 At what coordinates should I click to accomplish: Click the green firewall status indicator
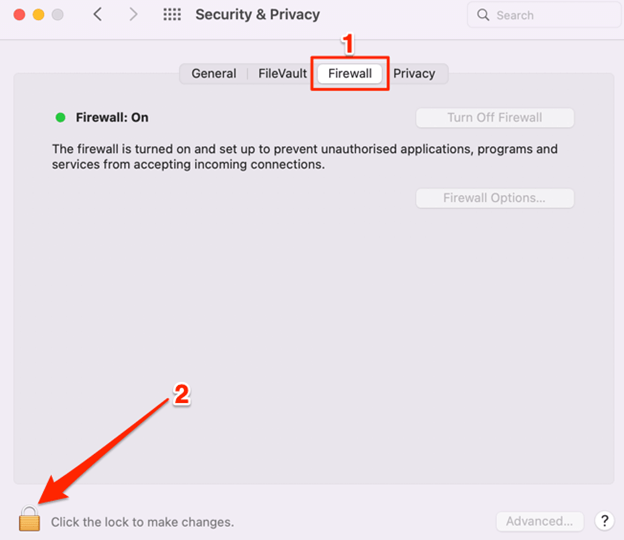(61, 117)
